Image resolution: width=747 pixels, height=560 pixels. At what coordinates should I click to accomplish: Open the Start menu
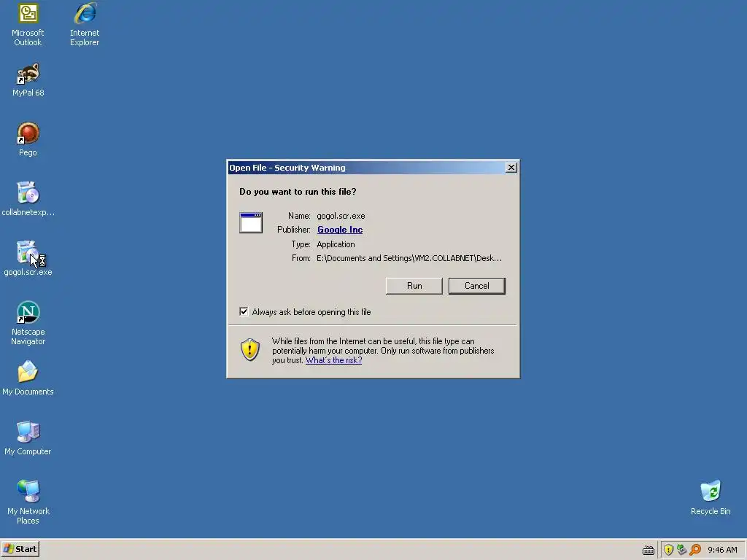(20, 549)
